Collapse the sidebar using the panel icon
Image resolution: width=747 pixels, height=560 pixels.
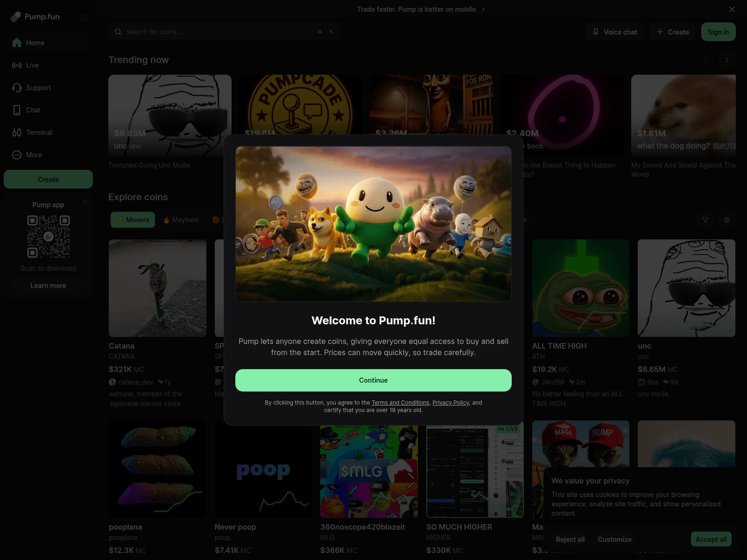[85, 18]
